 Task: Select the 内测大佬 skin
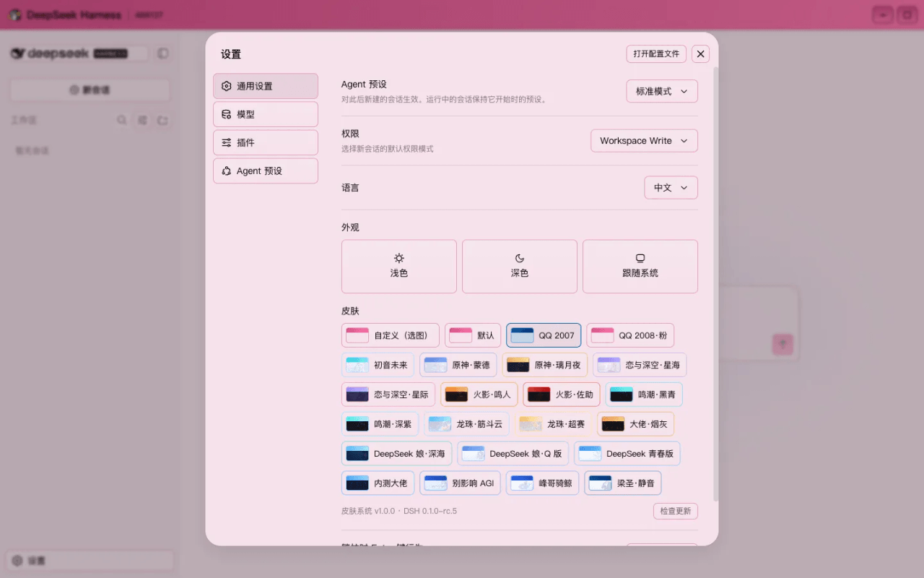[378, 483]
